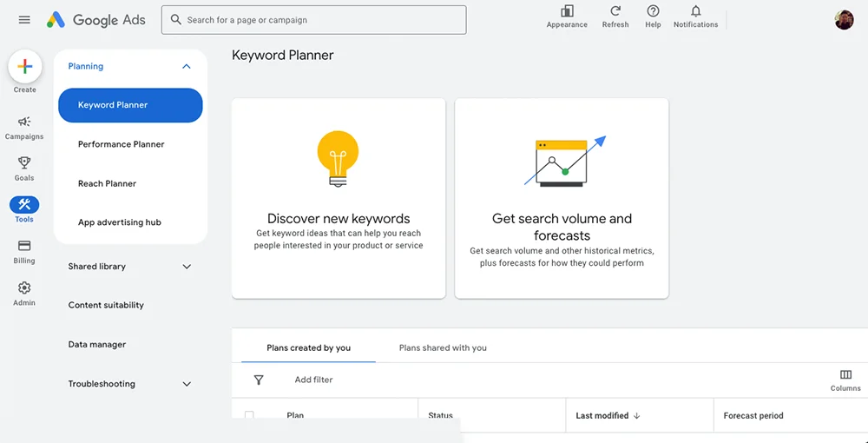
Task: Tick the select-all plans checkbox
Action: point(250,415)
